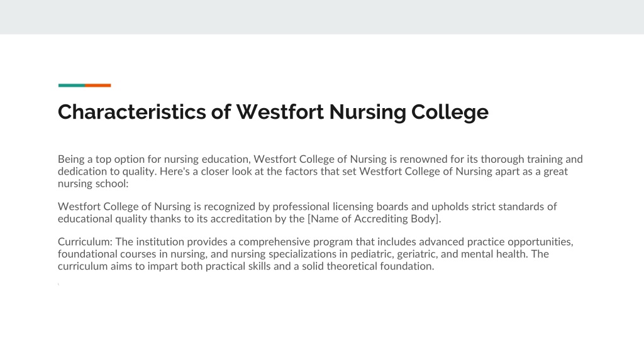Click the slide title 'Characteristics of Westfort Nursing College'
The image size is (644, 362).
(x=273, y=112)
